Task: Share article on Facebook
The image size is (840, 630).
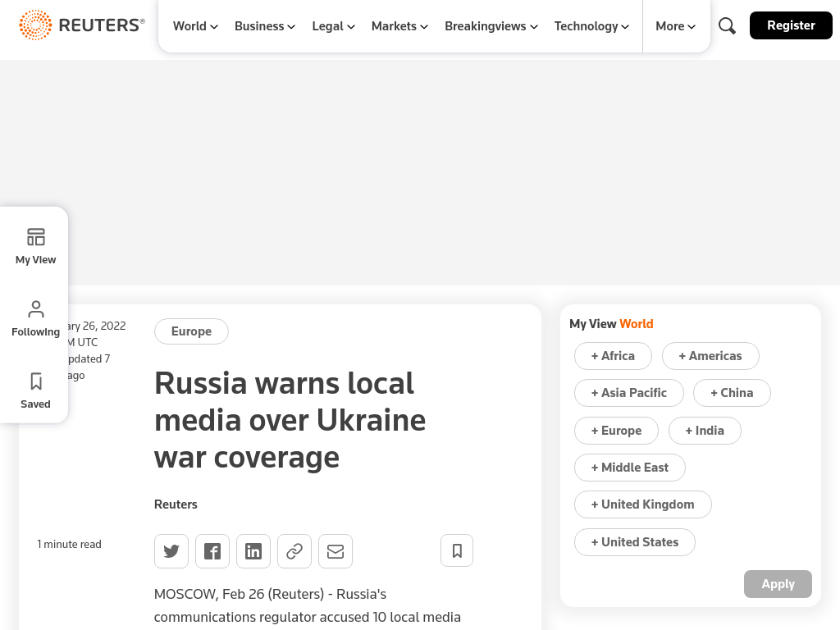Action: [212, 550]
